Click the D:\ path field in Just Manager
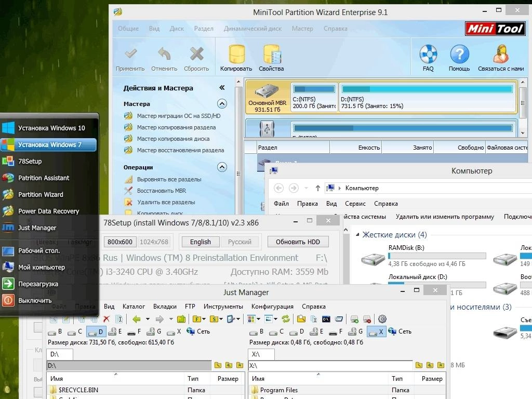Screen dimensions: 532x399 129,365
